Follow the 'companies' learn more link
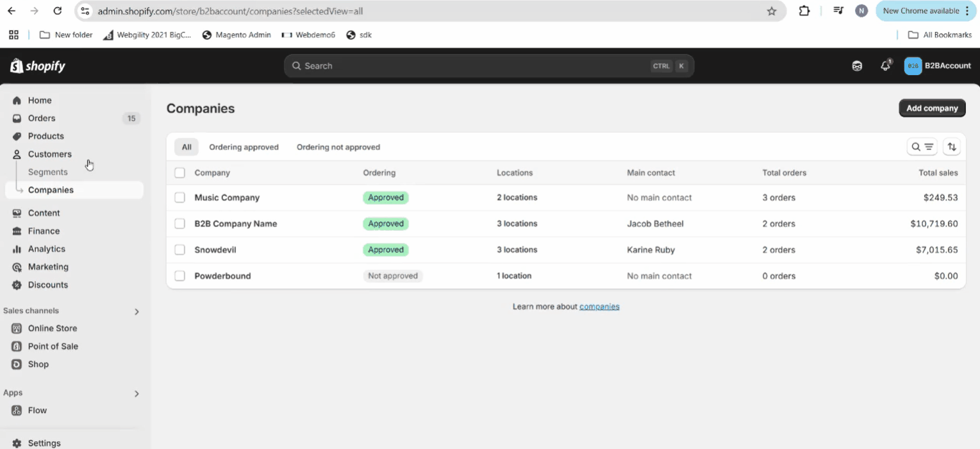The height and width of the screenshot is (449, 980). 599,307
